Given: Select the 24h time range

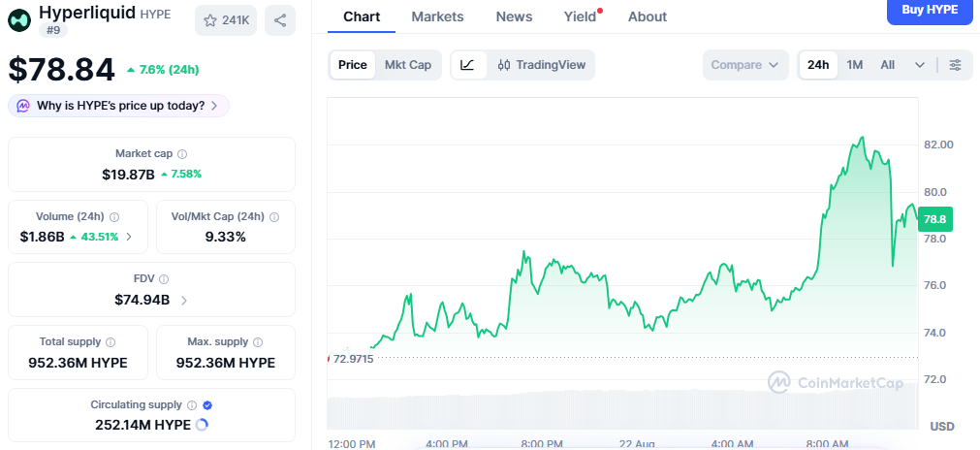Looking at the screenshot, I should (818, 65).
